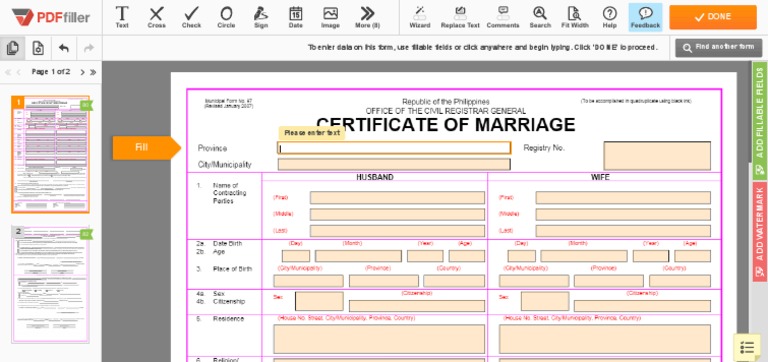The image size is (768, 362).
Task: Click Find another form button
Action: tap(719, 48)
